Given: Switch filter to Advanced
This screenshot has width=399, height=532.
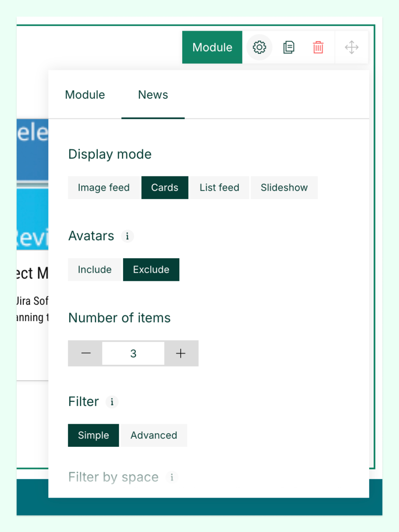Looking at the screenshot, I should click(x=154, y=435).
